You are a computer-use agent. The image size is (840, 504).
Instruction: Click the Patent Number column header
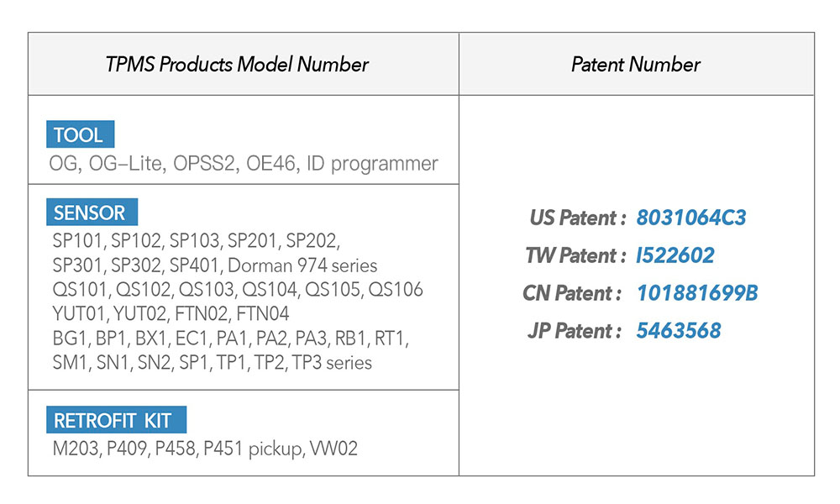click(x=636, y=65)
